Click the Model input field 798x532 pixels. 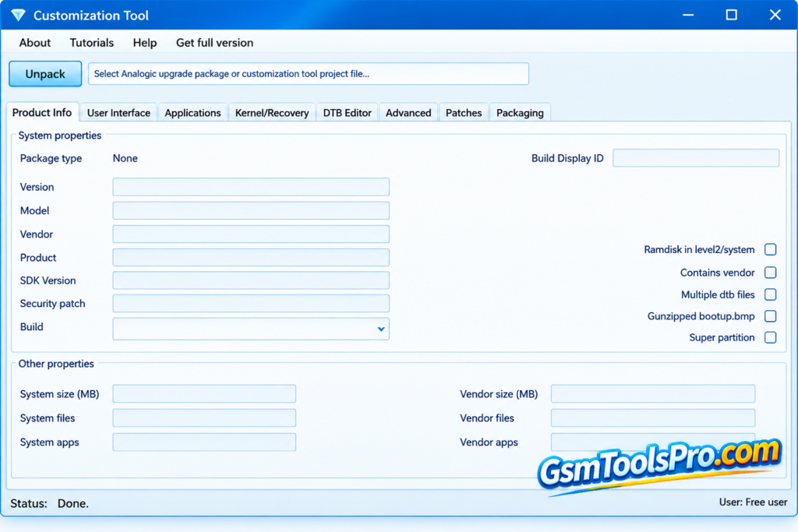click(x=251, y=210)
